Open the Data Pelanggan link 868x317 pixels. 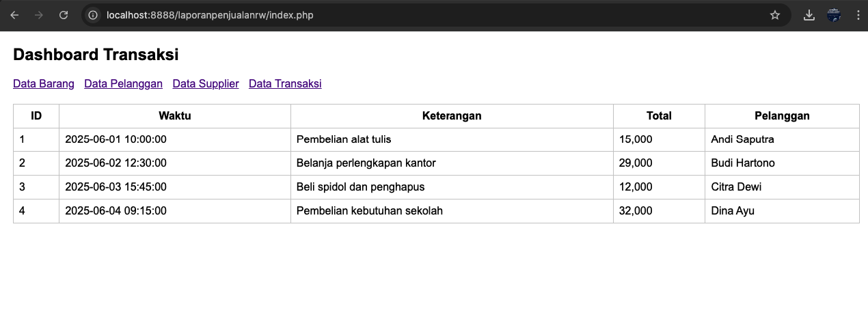[x=123, y=83]
